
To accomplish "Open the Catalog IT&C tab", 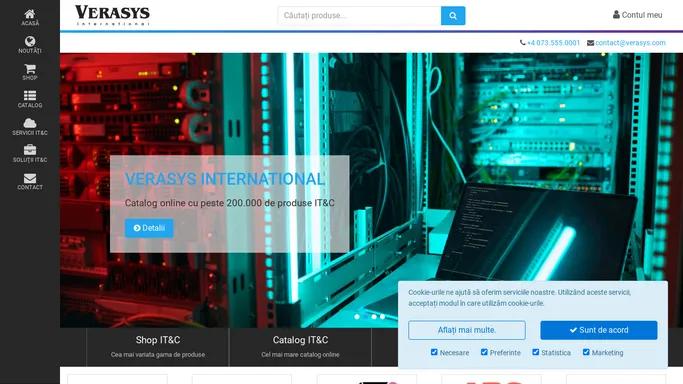I will coord(300,347).
